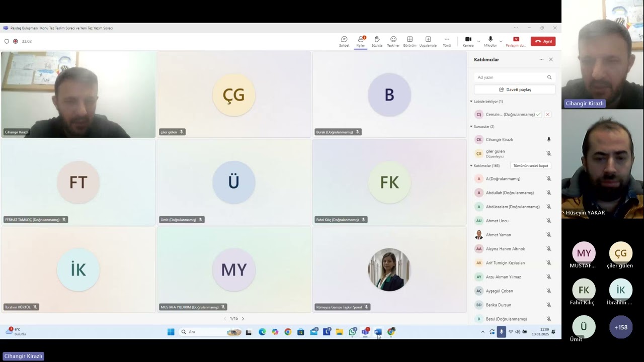Open the +158 overflow participants bubble
This screenshot has width=644, height=362.
point(621,327)
